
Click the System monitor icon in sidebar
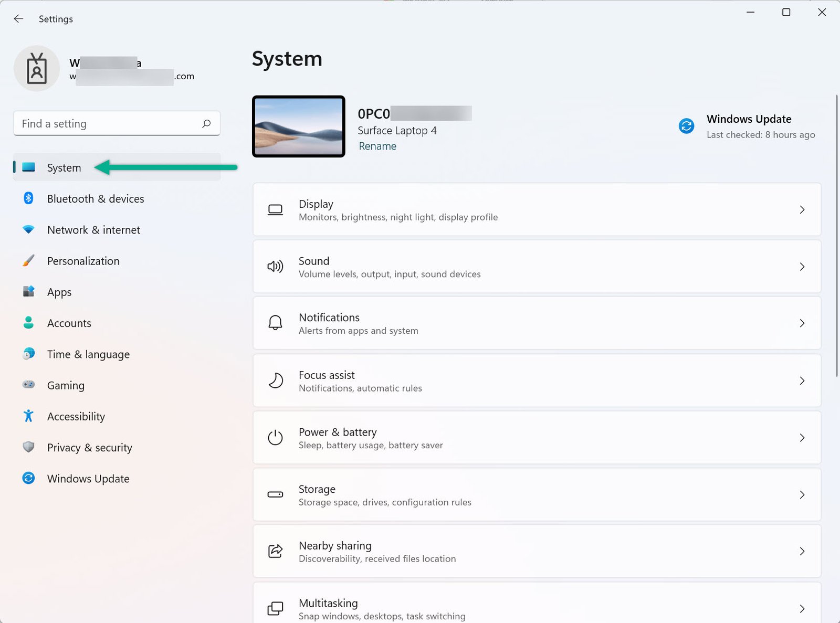[x=29, y=167]
